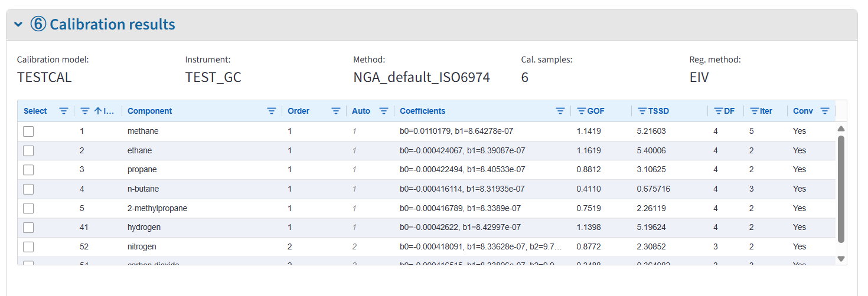Click the truncated nitrogen coefficients cell
Viewport: 868px width, 296px height.
point(481,246)
